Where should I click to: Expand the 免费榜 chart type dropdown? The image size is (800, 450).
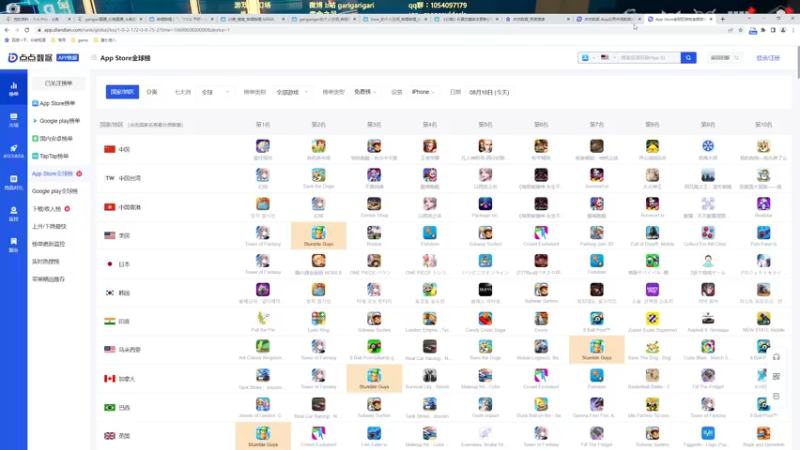point(365,92)
